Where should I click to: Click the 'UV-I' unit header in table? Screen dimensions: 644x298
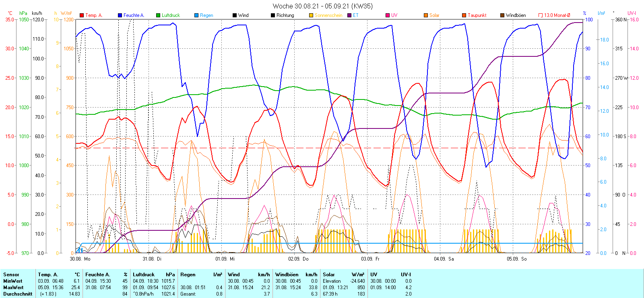(406, 275)
